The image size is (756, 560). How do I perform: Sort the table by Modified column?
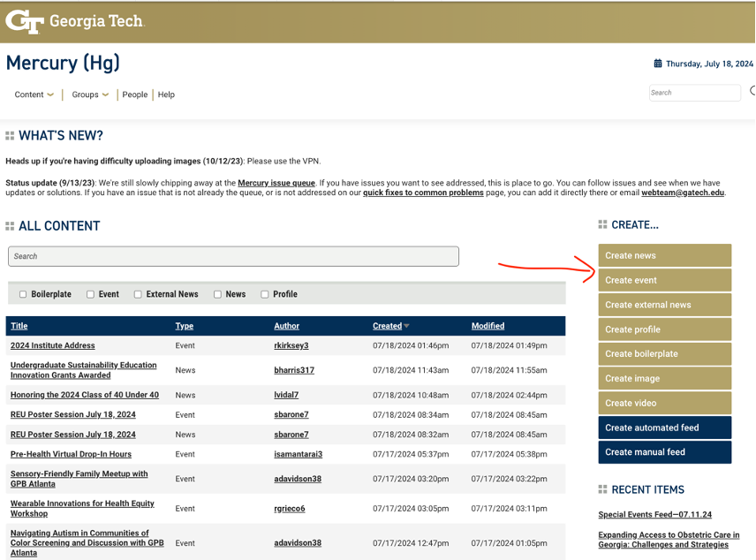[488, 326]
